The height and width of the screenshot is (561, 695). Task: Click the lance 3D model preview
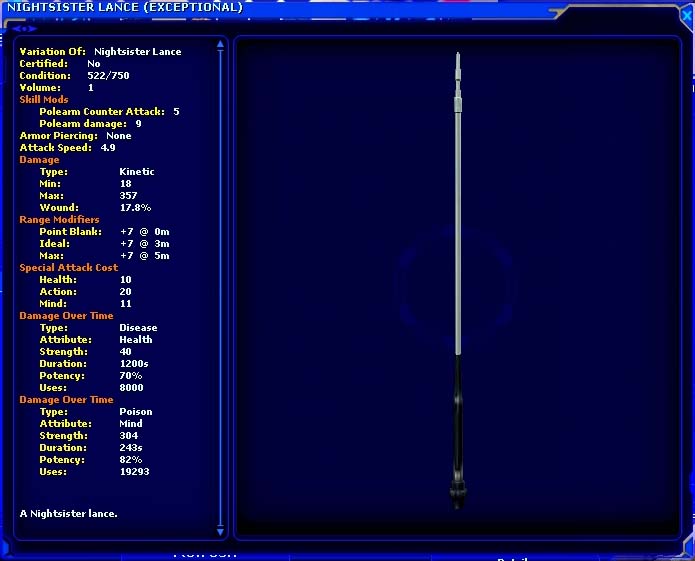(458, 281)
